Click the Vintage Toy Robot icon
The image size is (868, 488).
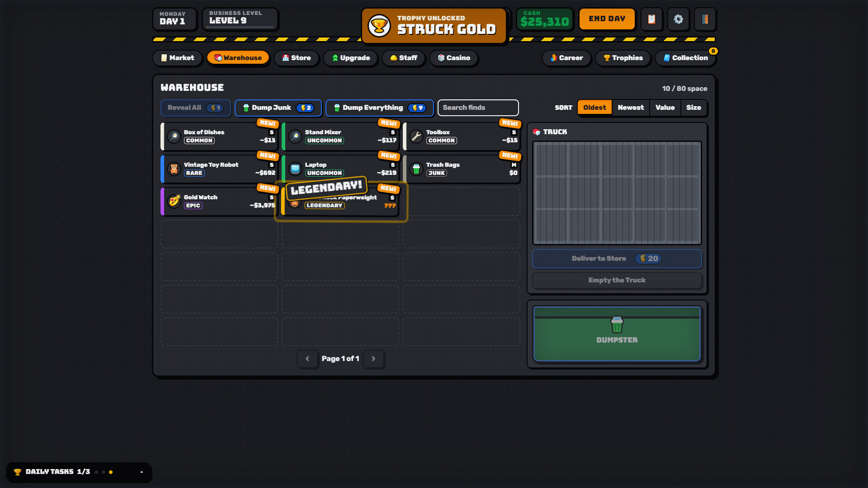[174, 169]
